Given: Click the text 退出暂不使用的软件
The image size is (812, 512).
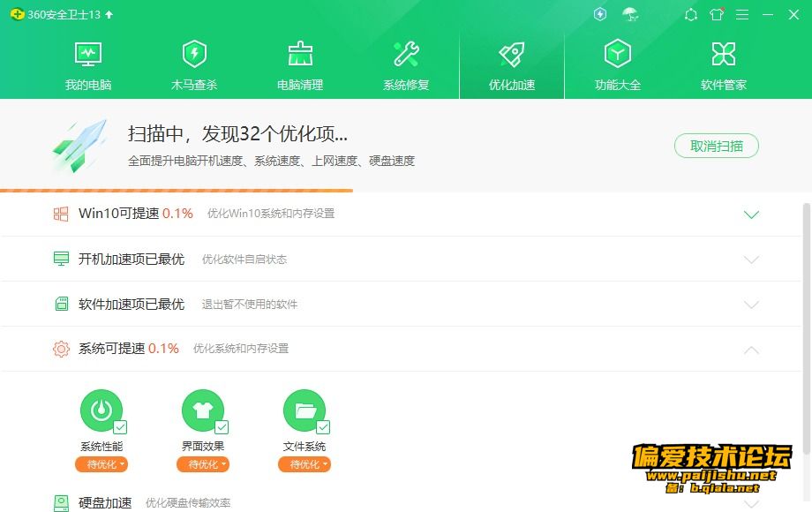Looking at the screenshot, I should 249,304.
